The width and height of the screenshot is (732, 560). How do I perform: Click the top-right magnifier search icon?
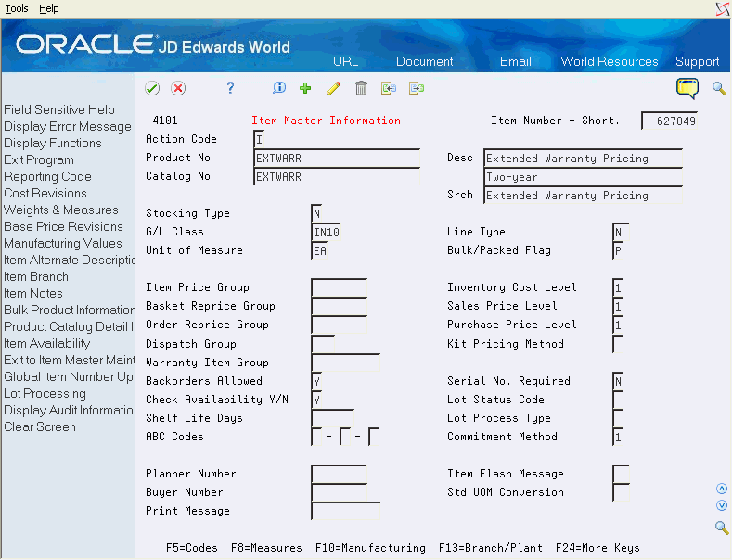(x=719, y=88)
